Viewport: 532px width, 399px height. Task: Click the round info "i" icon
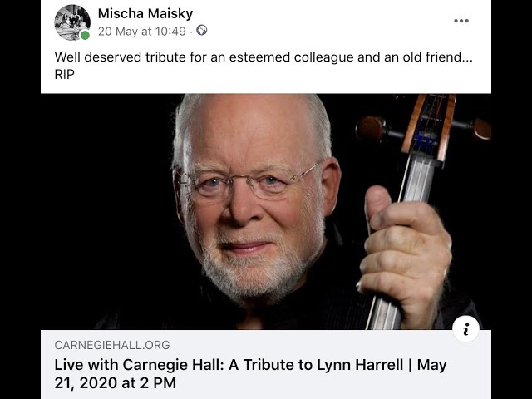(466, 329)
